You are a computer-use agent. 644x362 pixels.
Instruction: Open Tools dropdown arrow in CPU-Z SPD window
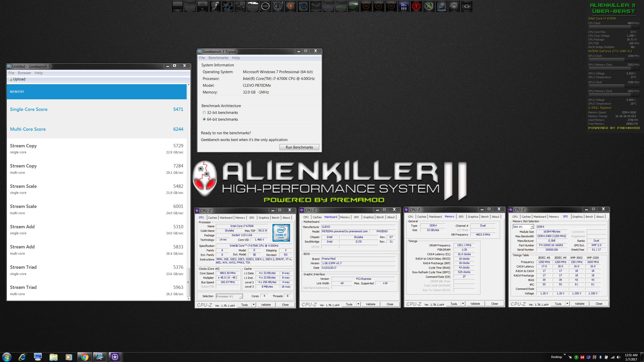click(x=567, y=304)
